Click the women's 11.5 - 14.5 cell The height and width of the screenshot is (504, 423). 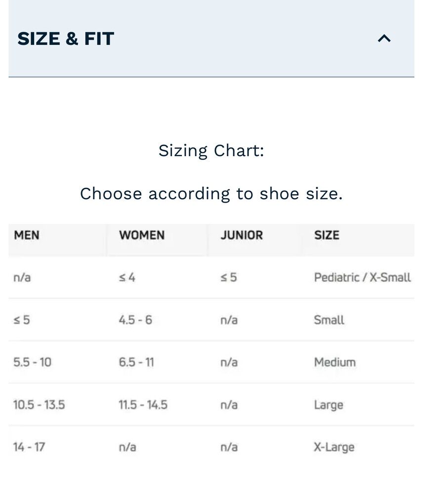click(143, 405)
